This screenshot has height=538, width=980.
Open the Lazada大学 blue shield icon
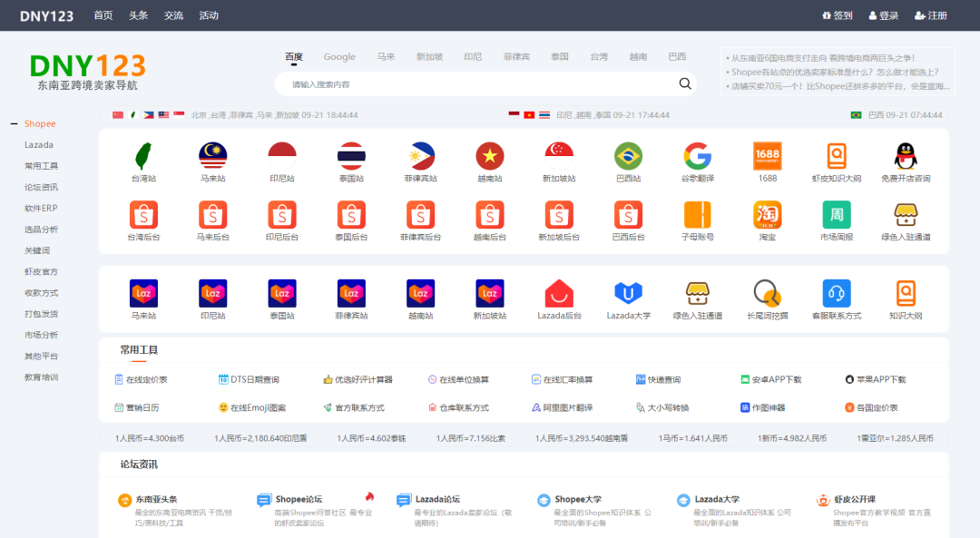coord(628,293)
